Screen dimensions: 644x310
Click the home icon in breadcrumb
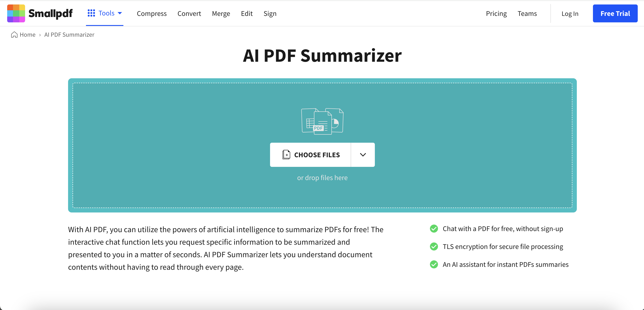pyautogui.click(x=14, y=34)
